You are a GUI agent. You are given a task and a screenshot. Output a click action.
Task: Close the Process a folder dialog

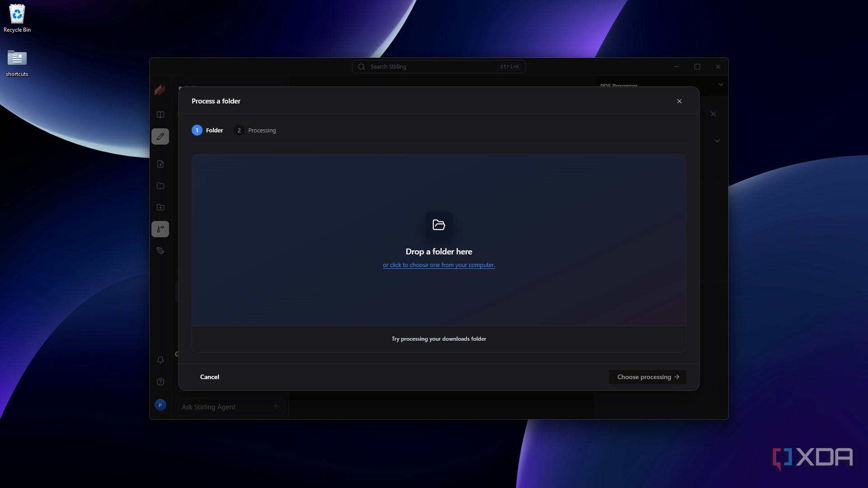(x=679, y=101)
